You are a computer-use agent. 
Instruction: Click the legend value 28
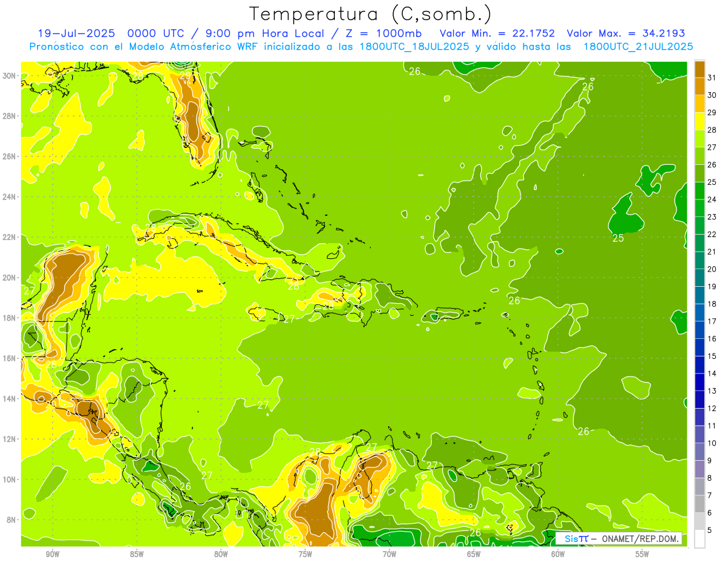712,130
